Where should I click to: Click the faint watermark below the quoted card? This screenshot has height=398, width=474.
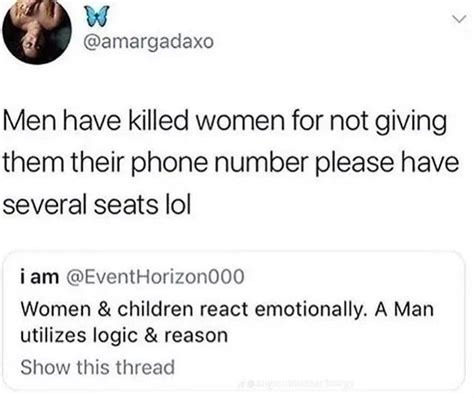point(295,384)
